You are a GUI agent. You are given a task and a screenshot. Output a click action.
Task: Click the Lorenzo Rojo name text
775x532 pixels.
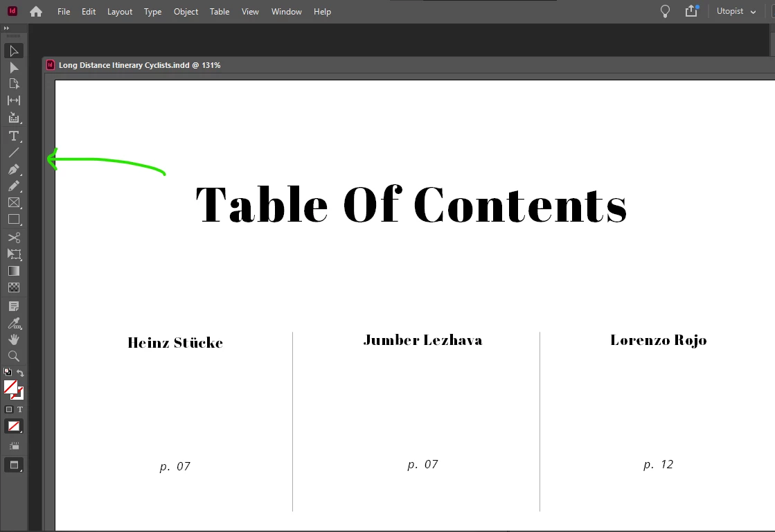(659, 340)
